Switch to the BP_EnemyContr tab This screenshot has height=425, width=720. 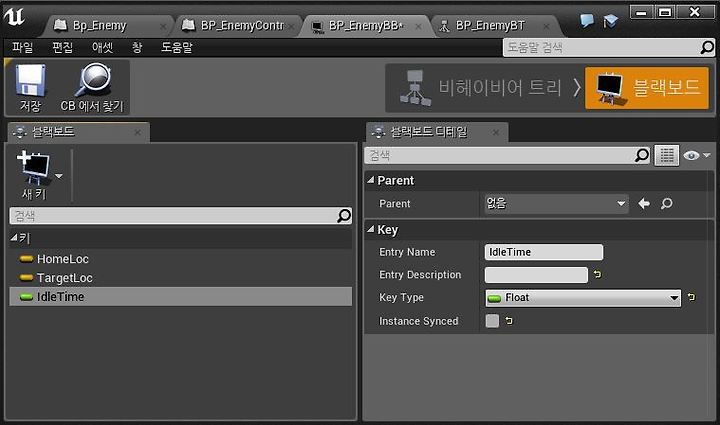click(x=238, y=26)
